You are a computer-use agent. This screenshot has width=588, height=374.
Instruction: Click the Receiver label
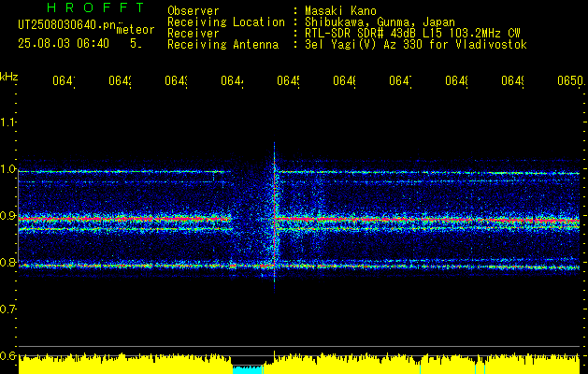[x=194, y=34]
